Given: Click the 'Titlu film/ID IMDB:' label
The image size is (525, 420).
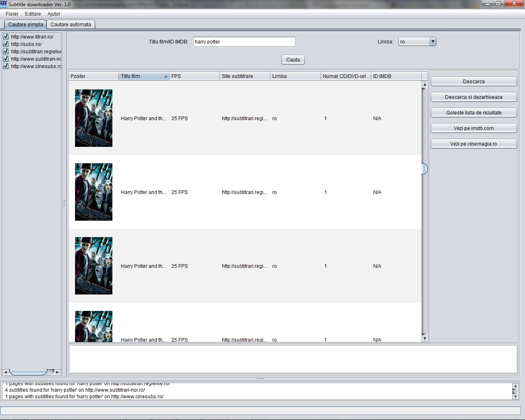Looking at the screenshot, I should [x=169, y=42].
